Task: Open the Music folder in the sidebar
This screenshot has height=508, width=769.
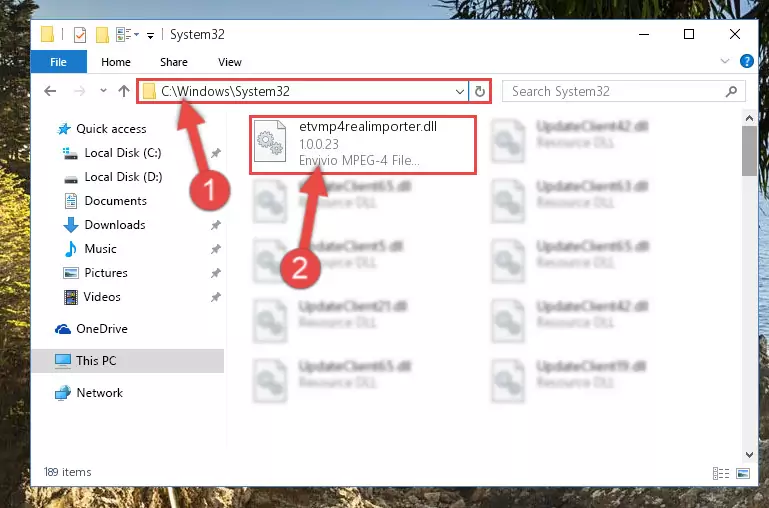Action: click(100, 249)
